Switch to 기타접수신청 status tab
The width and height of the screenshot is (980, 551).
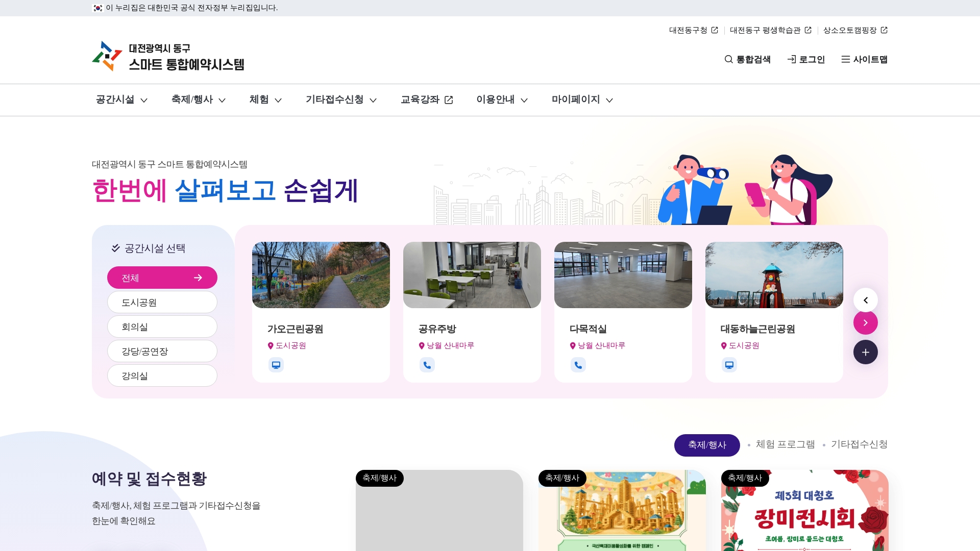(859, 444)
